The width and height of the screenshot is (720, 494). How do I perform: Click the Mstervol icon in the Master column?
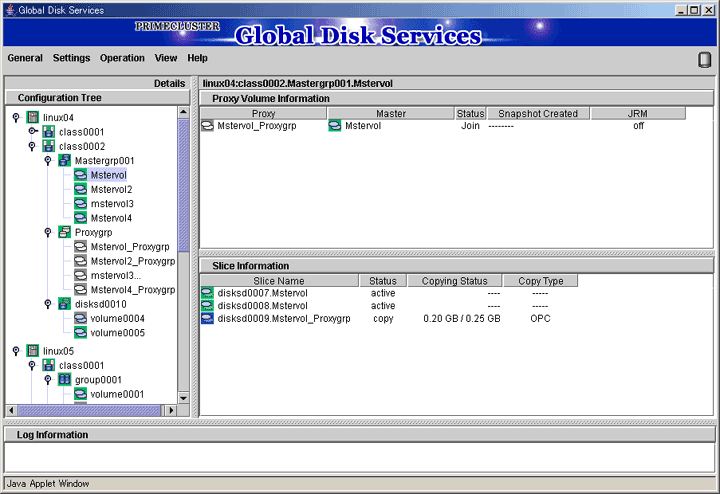pos(335,126)
